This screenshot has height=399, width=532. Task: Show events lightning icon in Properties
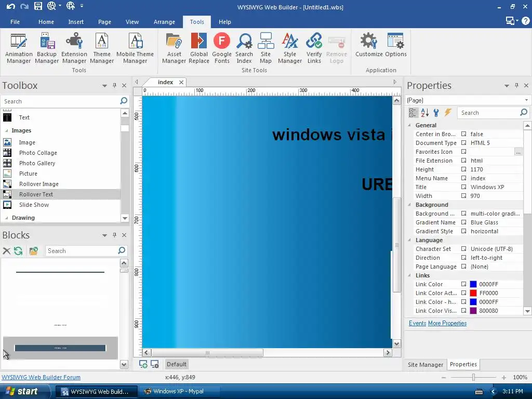pos(448,113)
